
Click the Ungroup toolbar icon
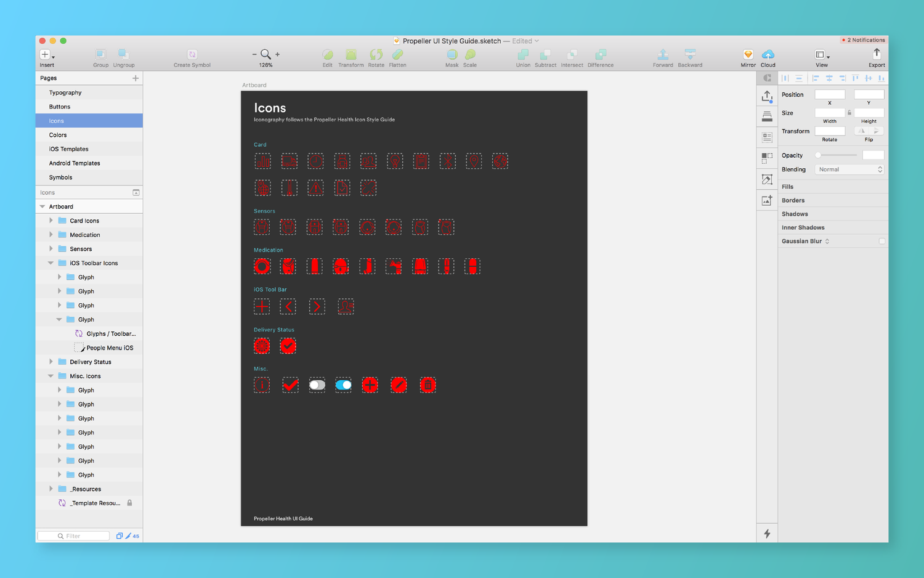click(123, 54)
